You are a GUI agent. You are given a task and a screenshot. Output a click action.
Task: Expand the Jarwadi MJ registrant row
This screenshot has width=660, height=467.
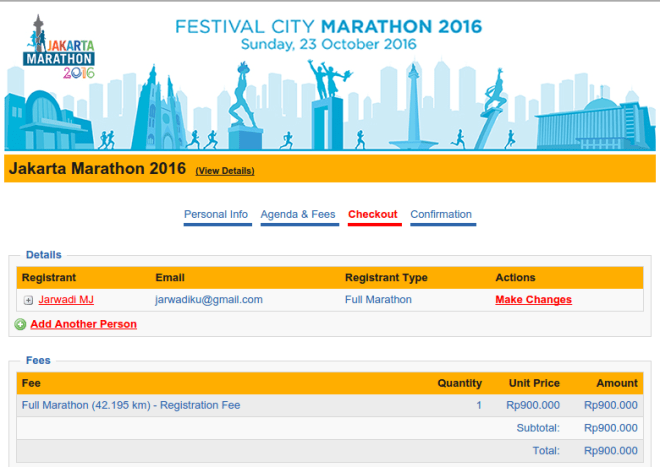pyautogui.click(x=28, y=300)
